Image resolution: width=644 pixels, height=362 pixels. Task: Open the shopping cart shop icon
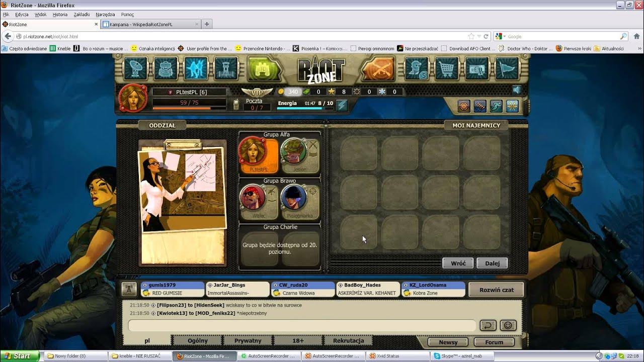(x=447, y=68)
